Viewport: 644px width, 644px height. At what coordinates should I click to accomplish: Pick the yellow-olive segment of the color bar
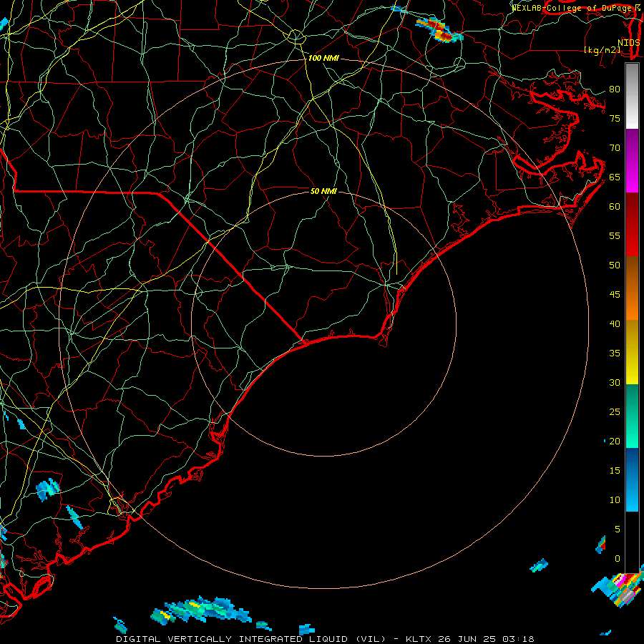tap(632, 352)
